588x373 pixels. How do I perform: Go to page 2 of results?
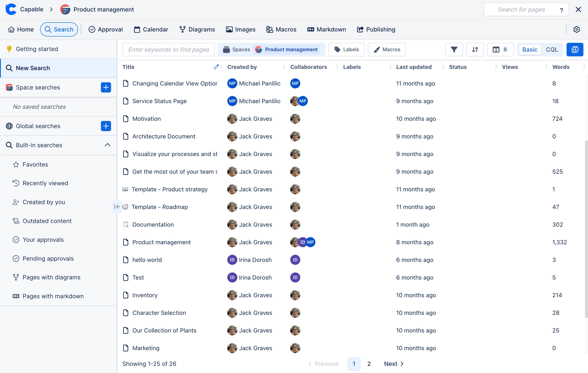pyautogui.click(x=369, y=364)
